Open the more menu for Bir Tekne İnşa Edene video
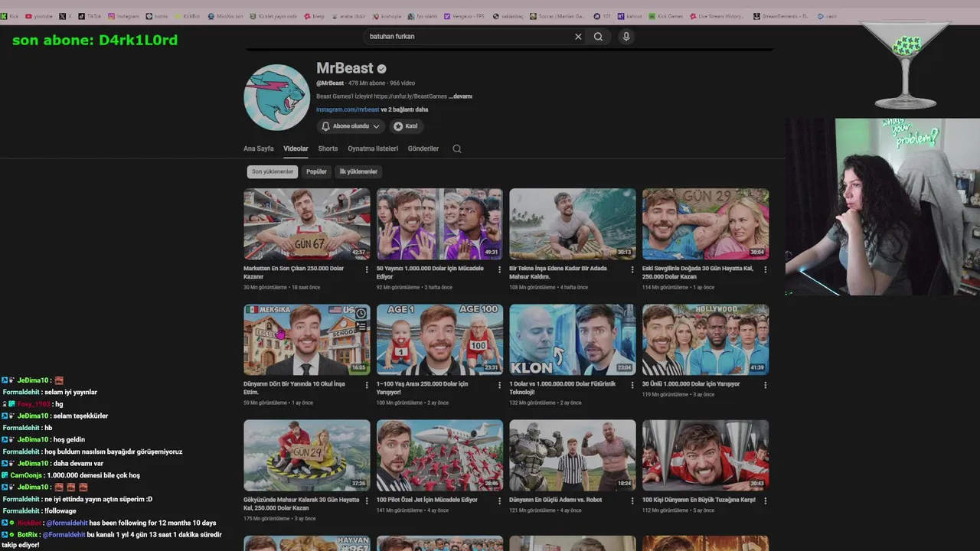This screenshot has width=980, height=551. tap(632, 269)
